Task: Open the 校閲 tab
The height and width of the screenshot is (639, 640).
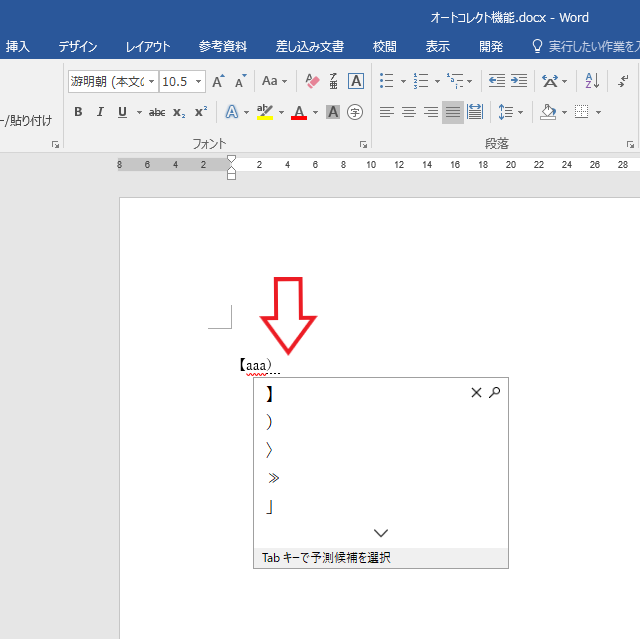Action: point(384,47)
